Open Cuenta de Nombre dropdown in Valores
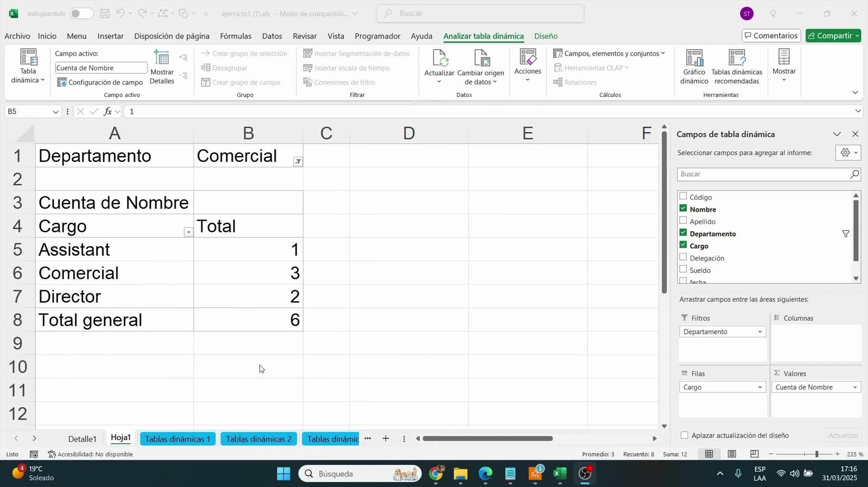This screenshot has width=868, height=487. [854, 387]
